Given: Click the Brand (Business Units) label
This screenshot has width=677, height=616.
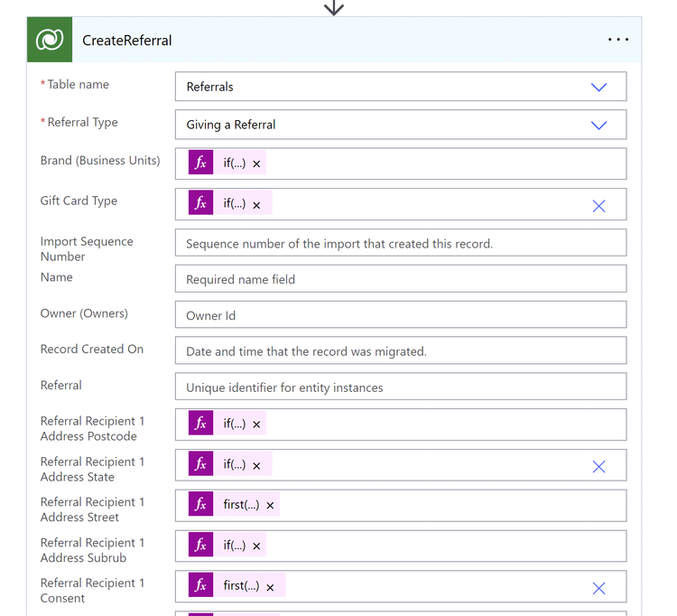Looking at the screenshot, I should coord(100,160).
